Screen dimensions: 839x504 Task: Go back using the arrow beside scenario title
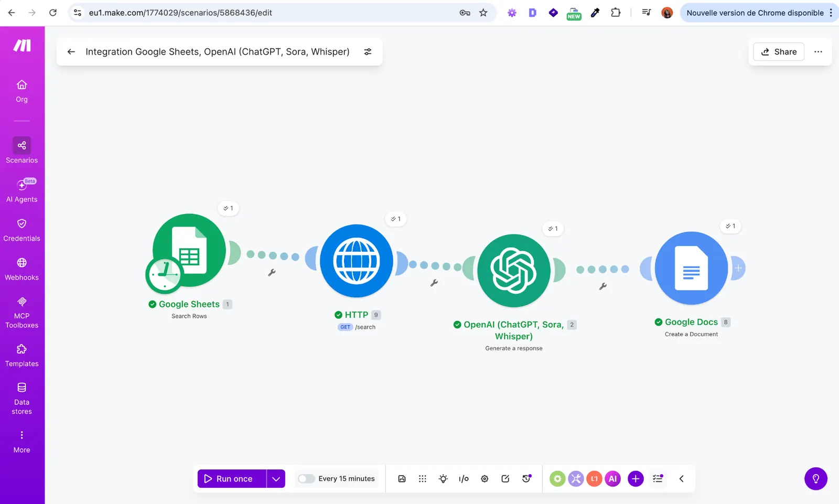coord(71,52)
